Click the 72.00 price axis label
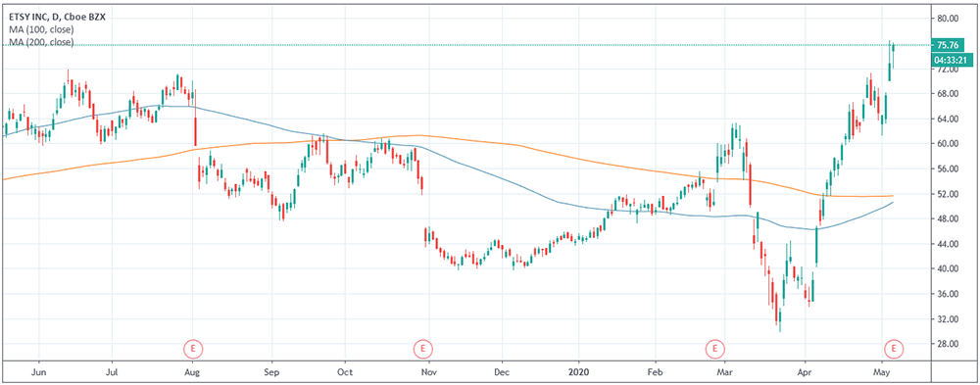 click(x=948, y=69)
